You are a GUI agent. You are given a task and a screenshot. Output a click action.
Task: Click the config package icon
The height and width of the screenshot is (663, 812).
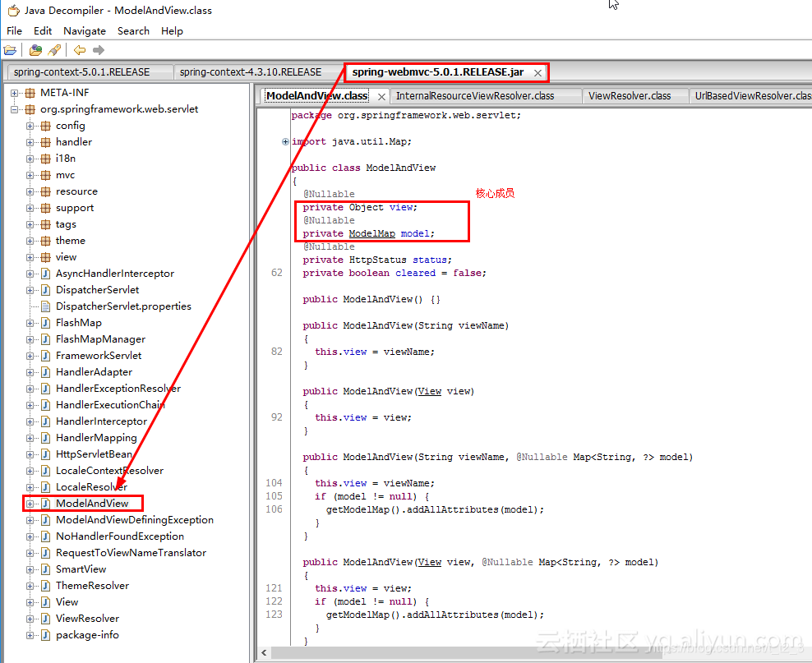pyautogui.click(x=45, y=126)
